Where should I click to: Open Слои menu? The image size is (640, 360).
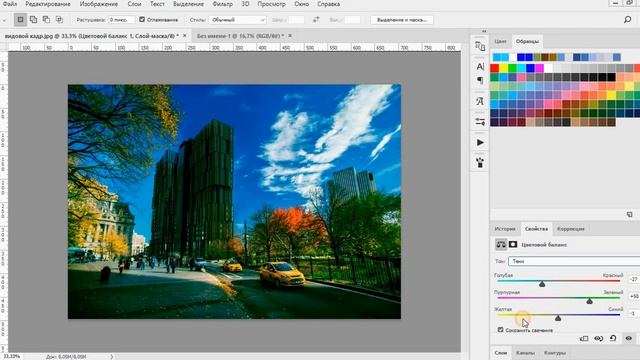tap(134, 4)
